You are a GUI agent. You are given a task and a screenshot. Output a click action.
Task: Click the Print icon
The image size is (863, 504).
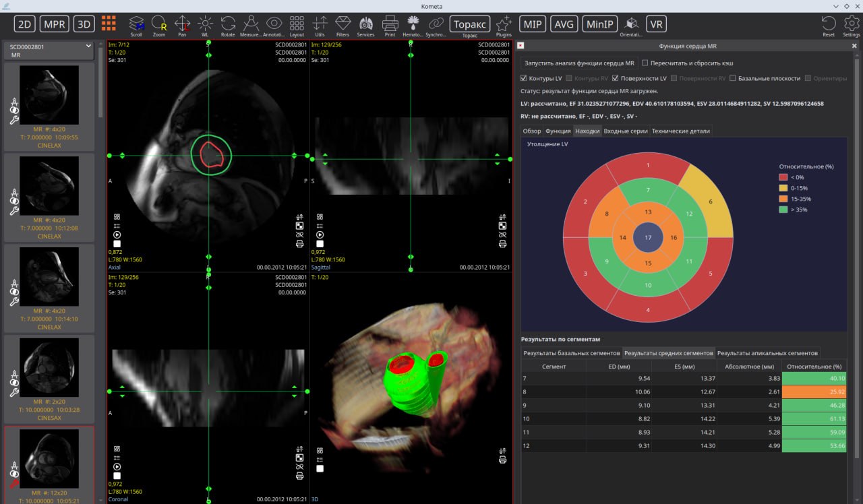[x=390, y=24]
